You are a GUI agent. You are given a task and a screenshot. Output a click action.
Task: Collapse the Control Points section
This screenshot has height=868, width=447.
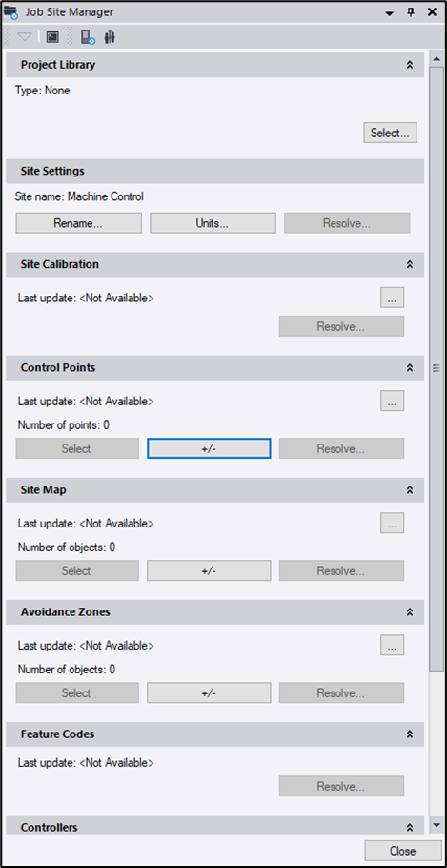click(x=410, y=367)
